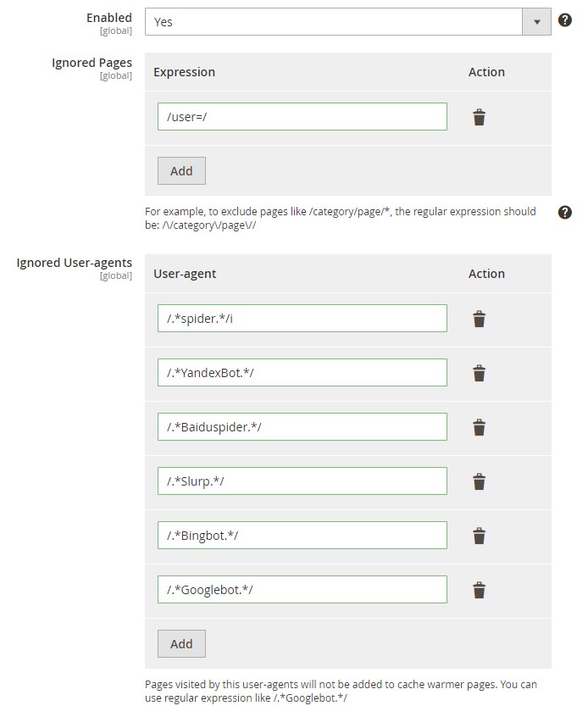Delete the Googlebot user-agent row
The height and width of the screenshot is (717, 588).
tap(479, 589)
